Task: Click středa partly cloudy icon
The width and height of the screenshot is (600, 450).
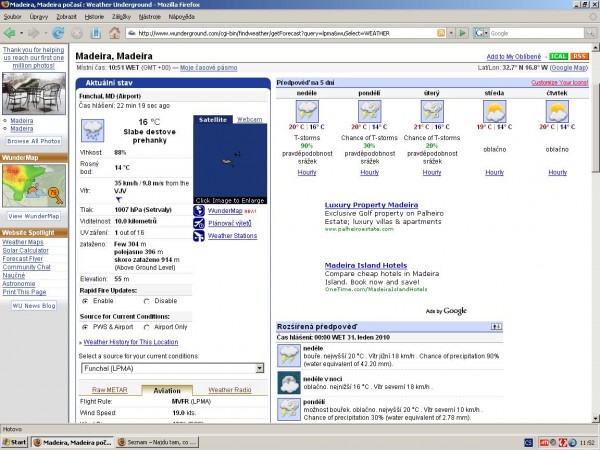Action: coord(494,111)
